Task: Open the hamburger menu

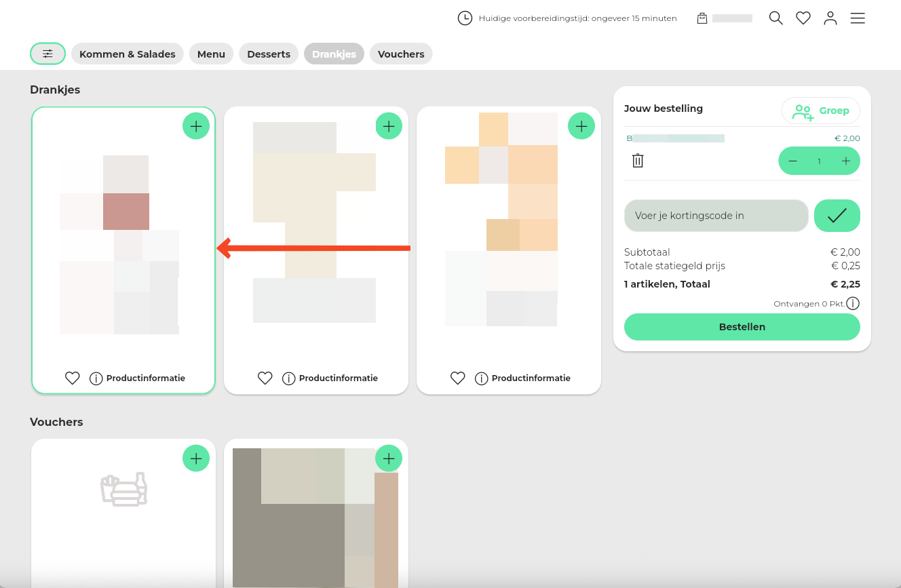Action: (x=858, y=18)
